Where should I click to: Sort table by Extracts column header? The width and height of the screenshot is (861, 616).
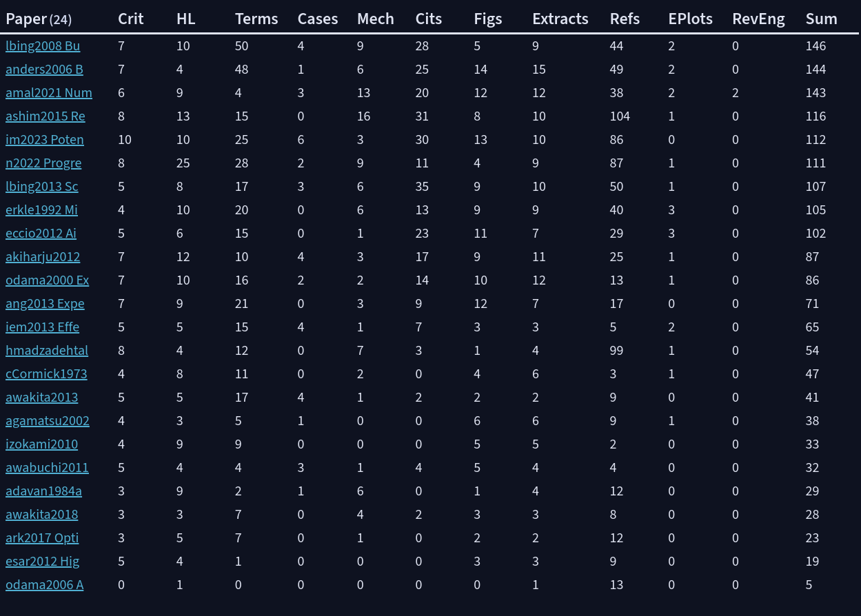pos(560,19)
